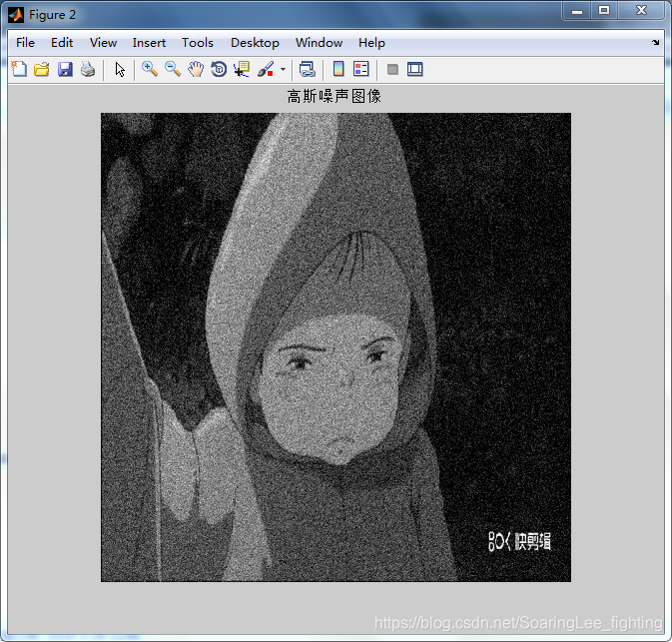Click the MATLAB logo in the title bar
Screen dimensions: 672x642
(x=16, y=15)
